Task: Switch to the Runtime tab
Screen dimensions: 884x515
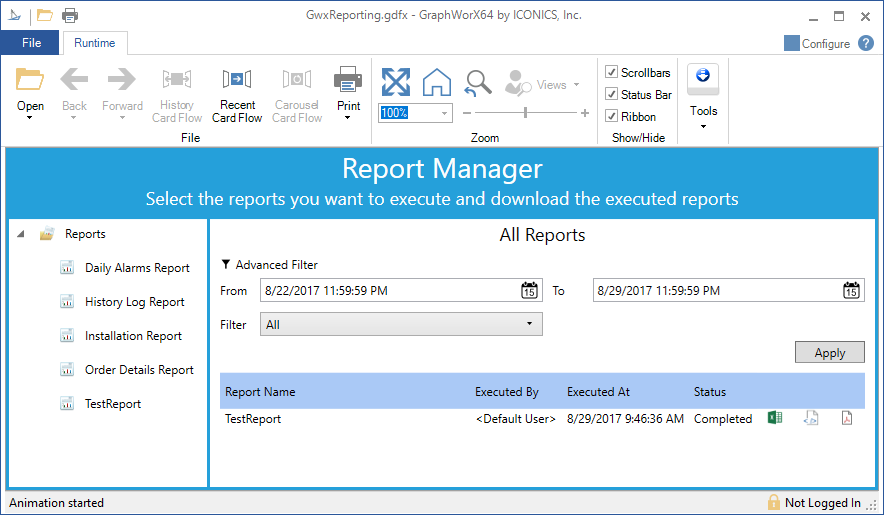Action: [95, 43]
